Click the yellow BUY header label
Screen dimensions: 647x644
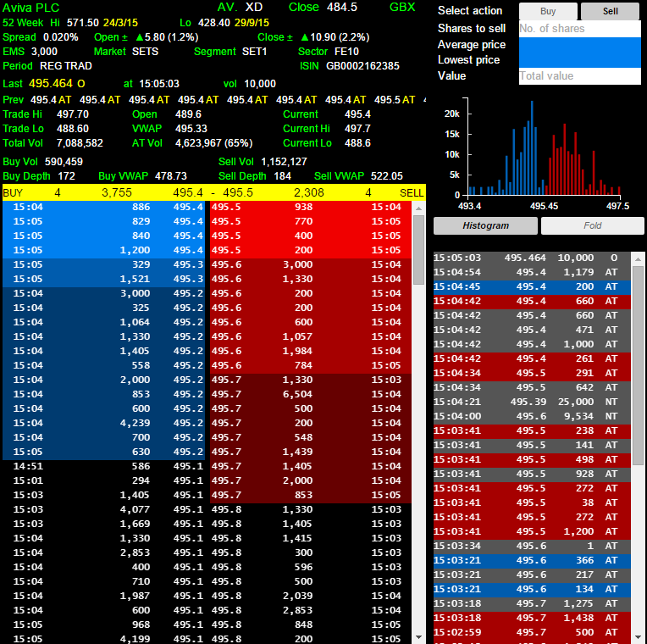(x=13, y=193)
